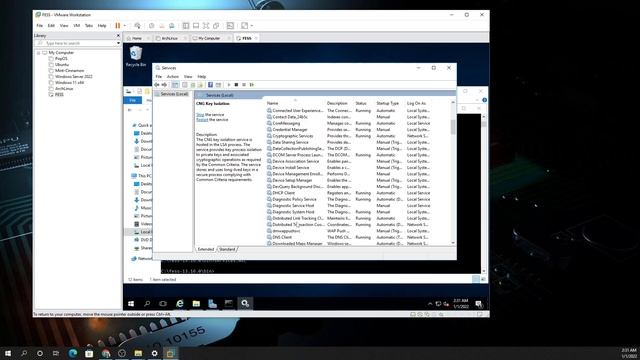Select Services (Local) node in left tree
This screenshot has height=360, width=640.
point(174,94)
